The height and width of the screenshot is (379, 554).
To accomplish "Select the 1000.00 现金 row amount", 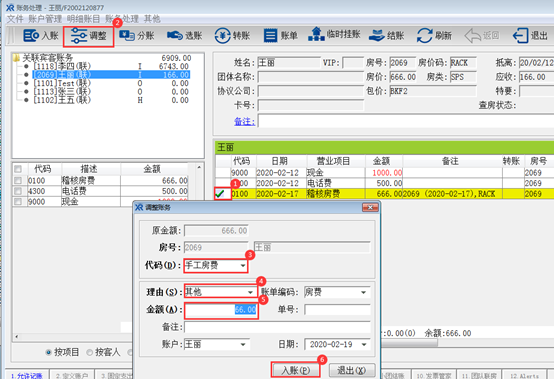I will click(387, 173).
